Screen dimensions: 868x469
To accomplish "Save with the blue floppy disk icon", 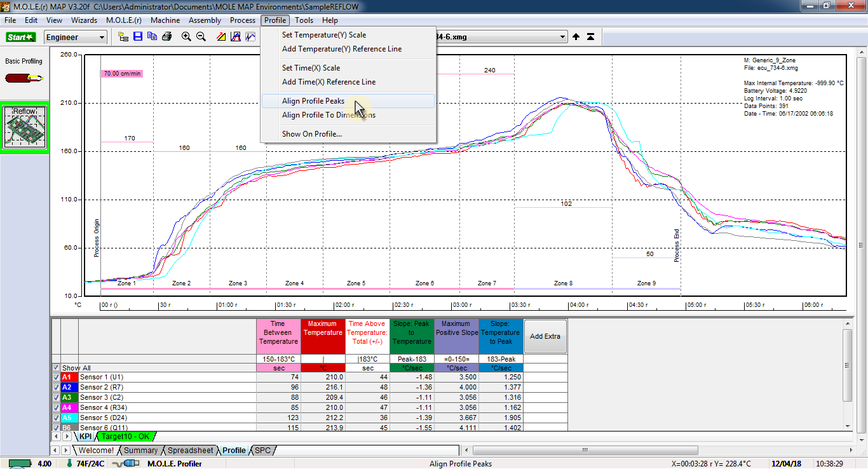I will (138, 37).
